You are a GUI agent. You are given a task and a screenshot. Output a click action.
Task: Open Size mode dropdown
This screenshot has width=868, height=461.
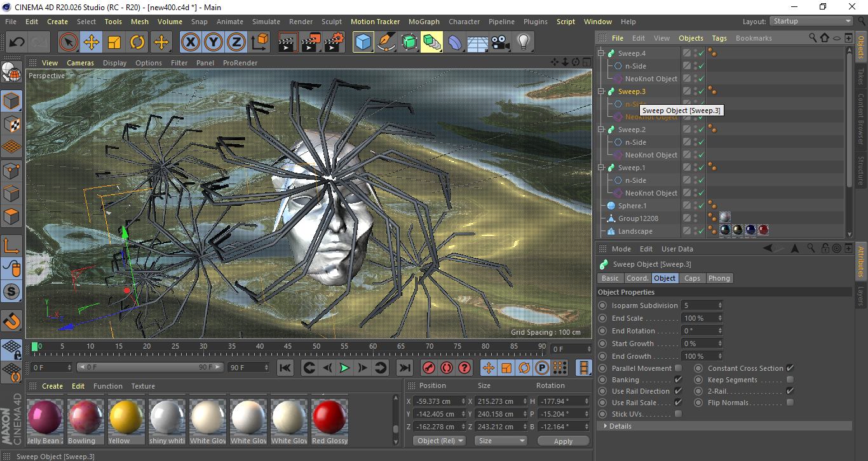pyautogui.click(x=502, y=441)
